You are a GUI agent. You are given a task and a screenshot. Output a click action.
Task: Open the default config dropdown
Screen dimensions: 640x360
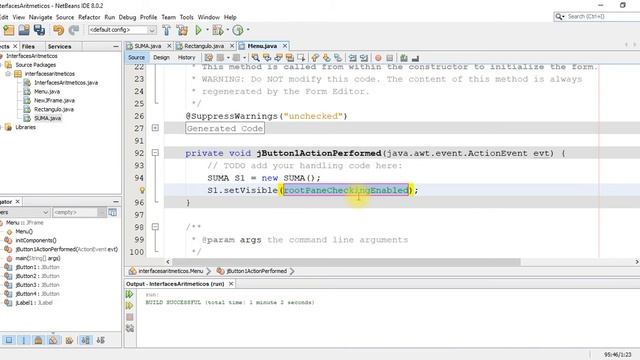[151, 30]
